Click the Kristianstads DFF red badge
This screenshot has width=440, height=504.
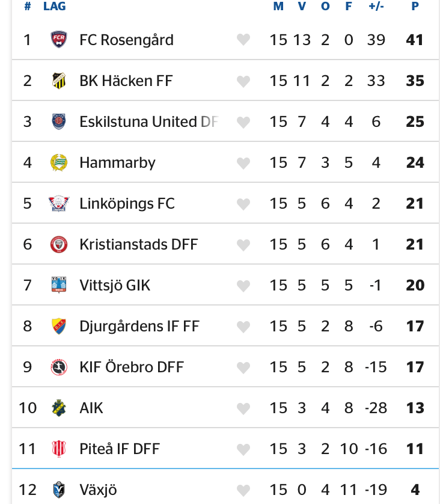click(x=58, y=245)
